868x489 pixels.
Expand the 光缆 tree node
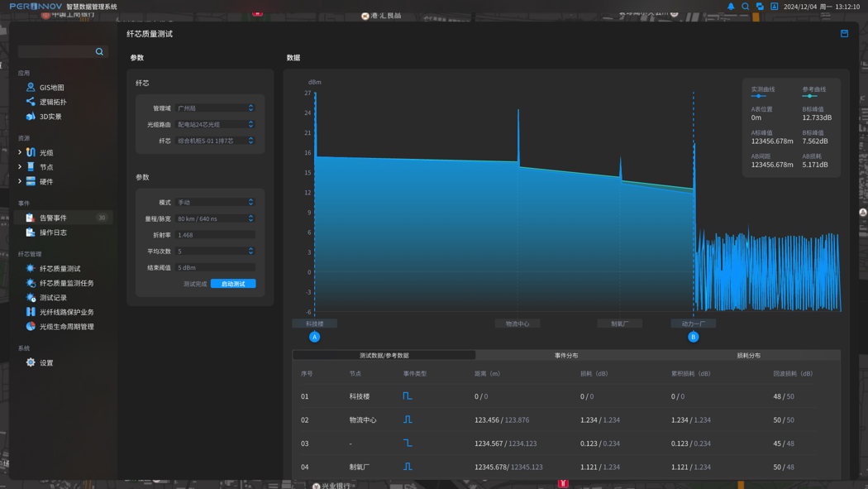20,152
